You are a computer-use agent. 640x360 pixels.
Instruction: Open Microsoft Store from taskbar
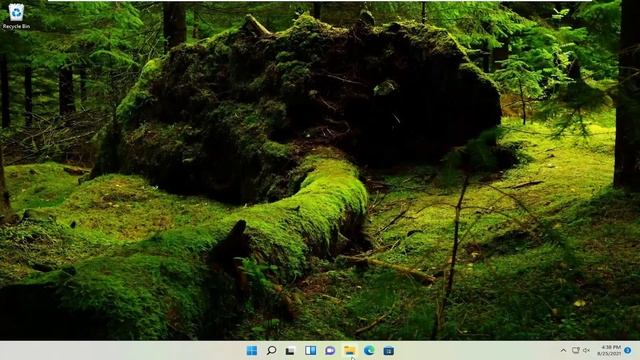coord(389,350)
